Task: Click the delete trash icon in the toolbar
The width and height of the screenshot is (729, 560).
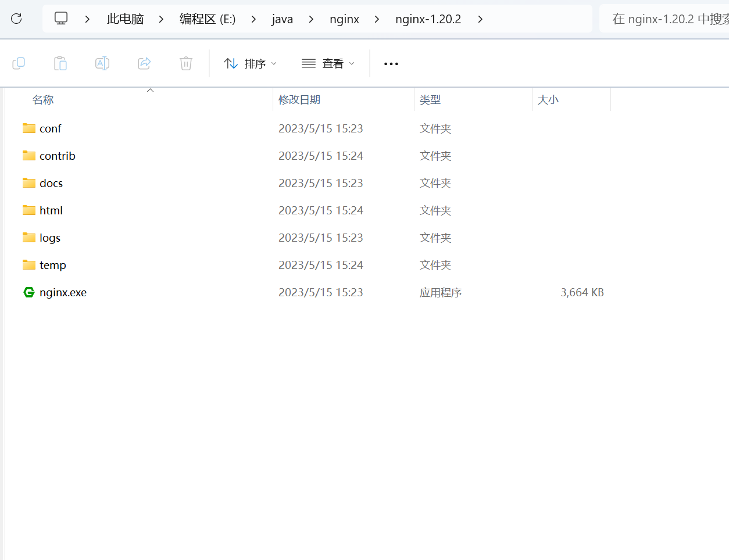Action: point(186,63)
